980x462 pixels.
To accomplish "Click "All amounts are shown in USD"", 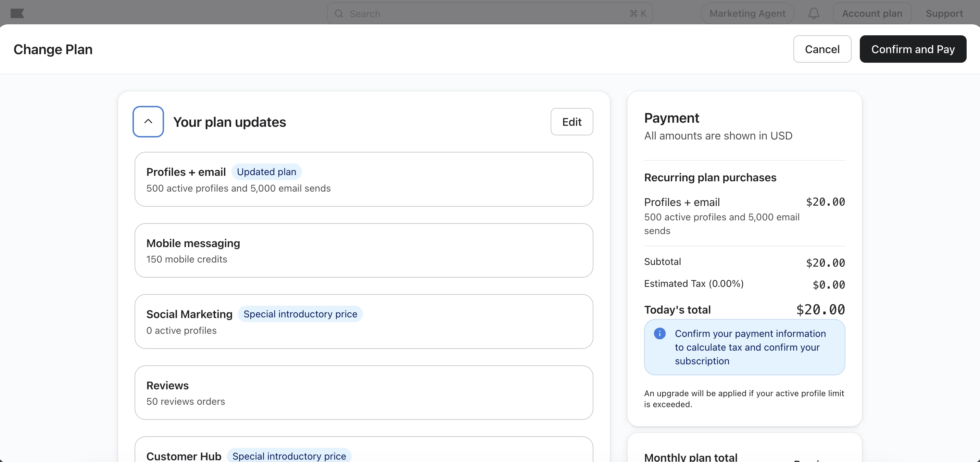I will point(718,136).
